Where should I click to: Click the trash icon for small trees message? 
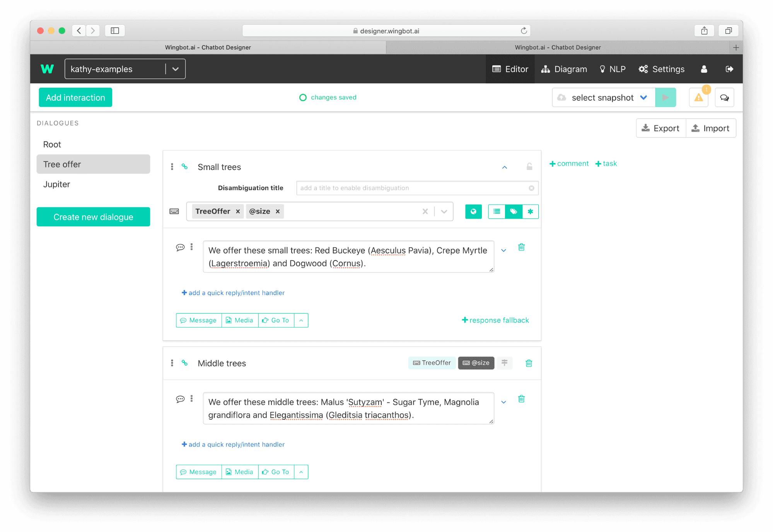click(521, 247)
